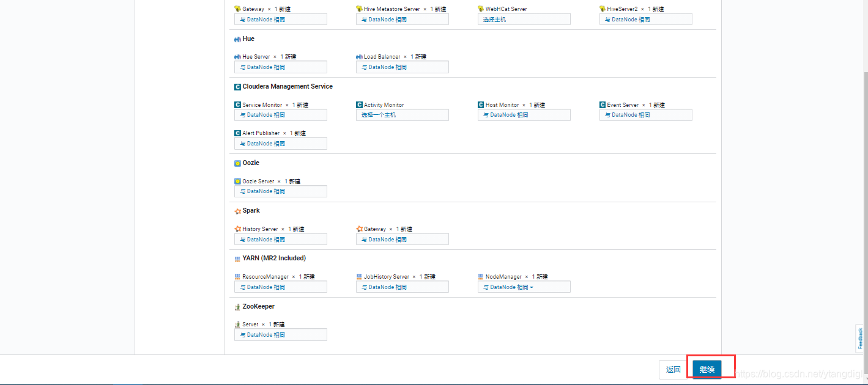868x385 pixels.
Task: Open host selector for WebHCat Server
Action: tap(524, 20)
